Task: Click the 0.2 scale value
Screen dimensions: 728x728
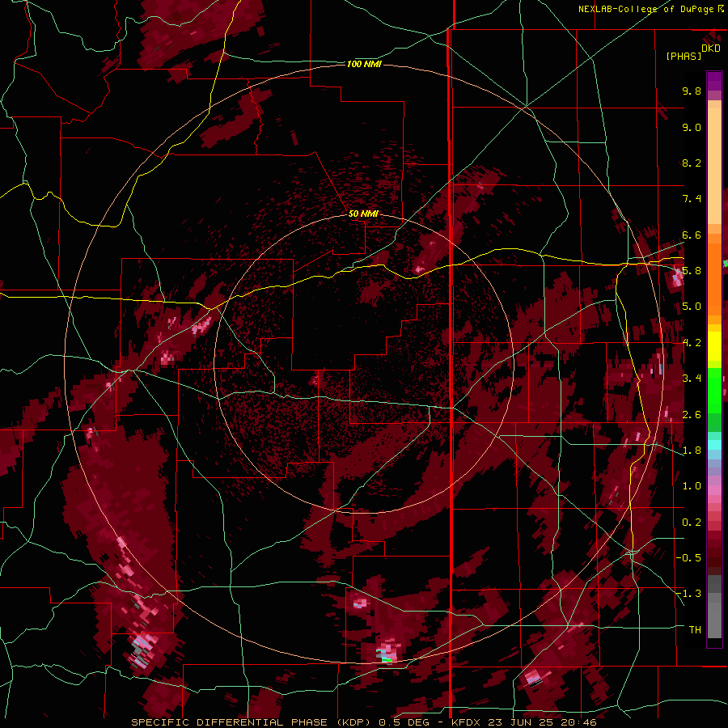Action: (x=692, y=523)
